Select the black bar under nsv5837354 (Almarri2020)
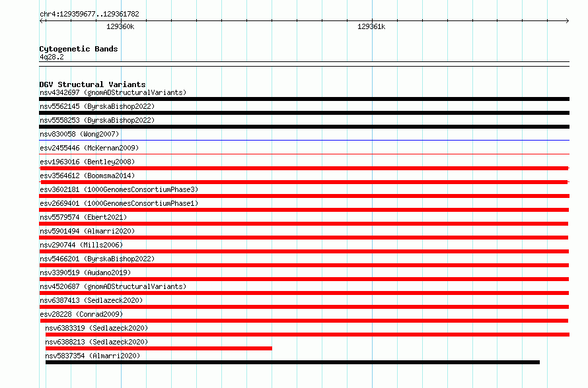Image resolution: width=588 pixels, height=388 pixels. (x=293, y=362)
